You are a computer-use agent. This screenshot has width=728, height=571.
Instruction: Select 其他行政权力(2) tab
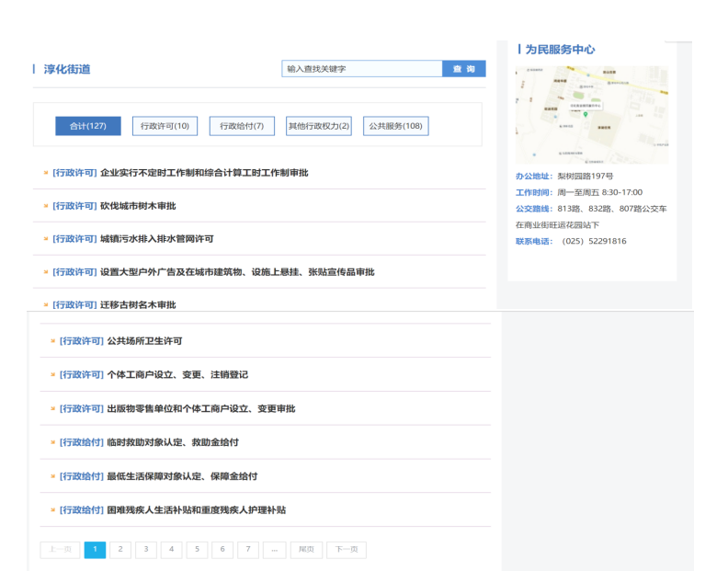(318, 126)
